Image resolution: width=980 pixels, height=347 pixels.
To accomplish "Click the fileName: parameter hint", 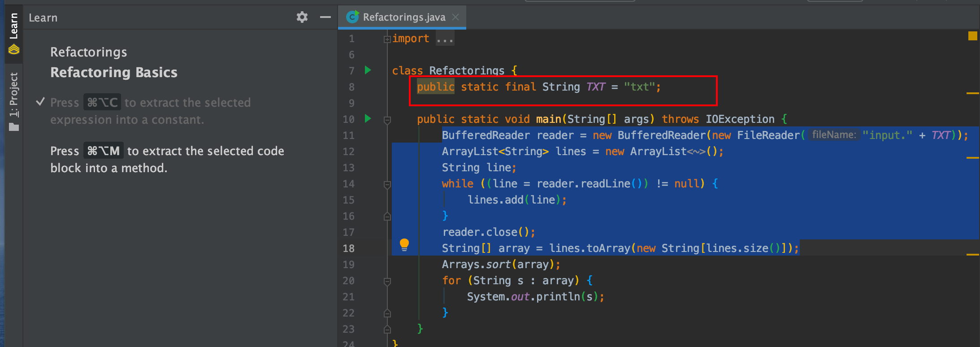I will tap(834, 134).
